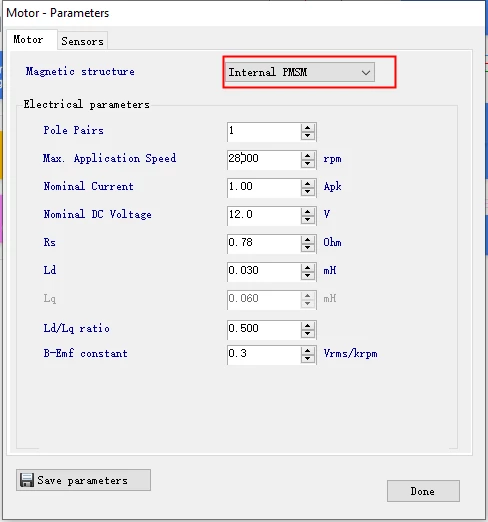Decrease Rs value with down arrow
488x522 pixels.
click(x=308, y=248)
